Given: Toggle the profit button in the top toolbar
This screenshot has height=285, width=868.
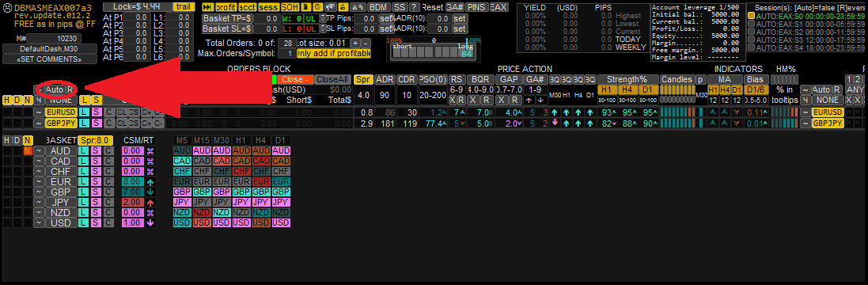Looking at the screenshot, I should click(x=226, y=7).
